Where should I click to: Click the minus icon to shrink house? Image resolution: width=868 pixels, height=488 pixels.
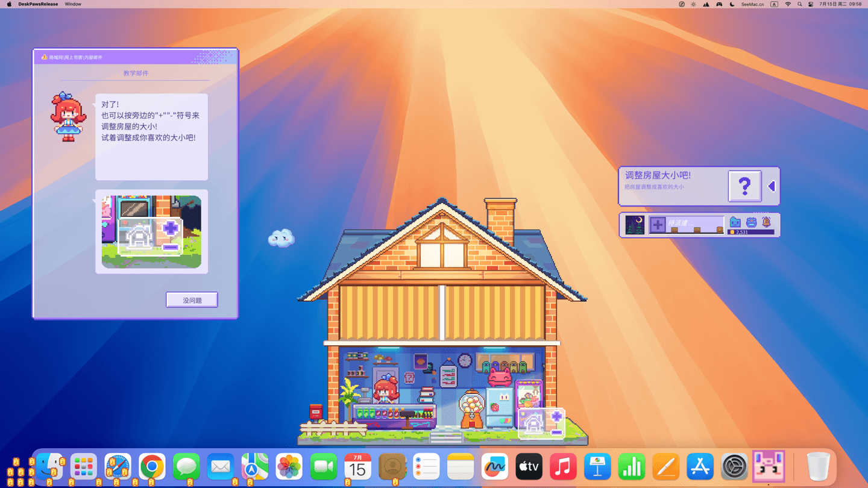coord(556,432)
